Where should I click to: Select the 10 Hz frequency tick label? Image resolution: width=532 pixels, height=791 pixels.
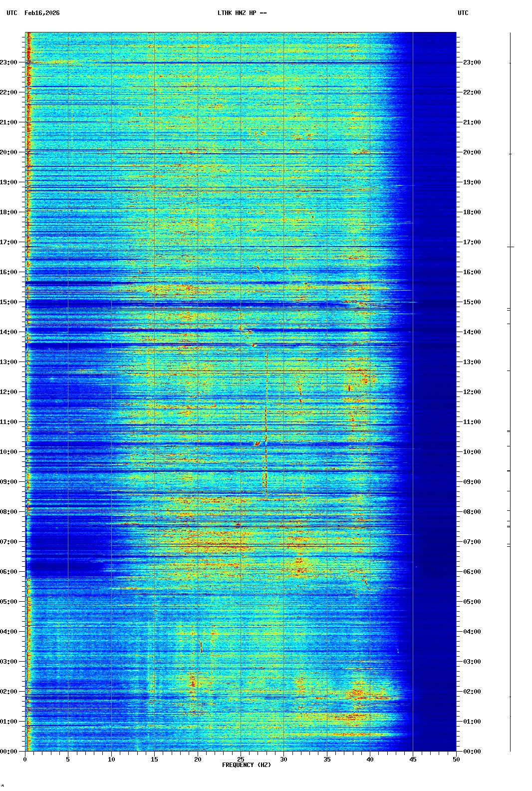click(x=111, y=760)
